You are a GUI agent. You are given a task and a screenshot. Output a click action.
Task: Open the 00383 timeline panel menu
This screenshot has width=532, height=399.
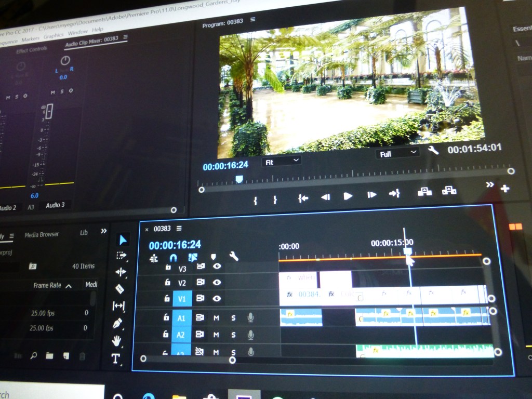click(179, 229)
